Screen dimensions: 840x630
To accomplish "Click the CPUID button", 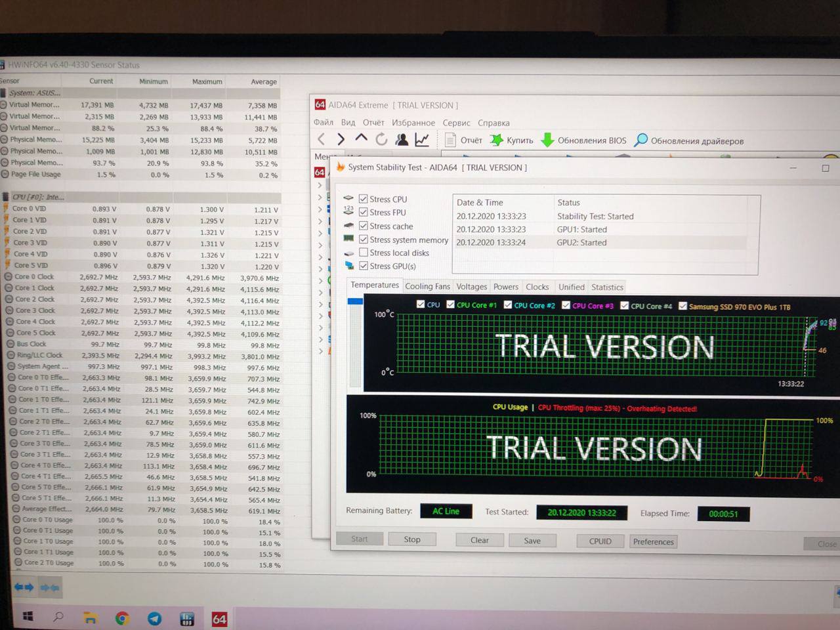I will click(x=600, y=541).
